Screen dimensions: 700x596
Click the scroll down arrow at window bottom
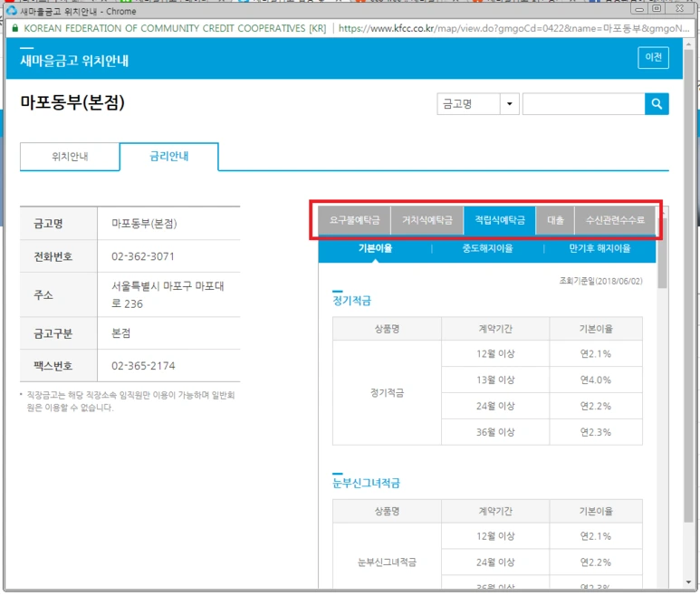click(x=688, y=582)
